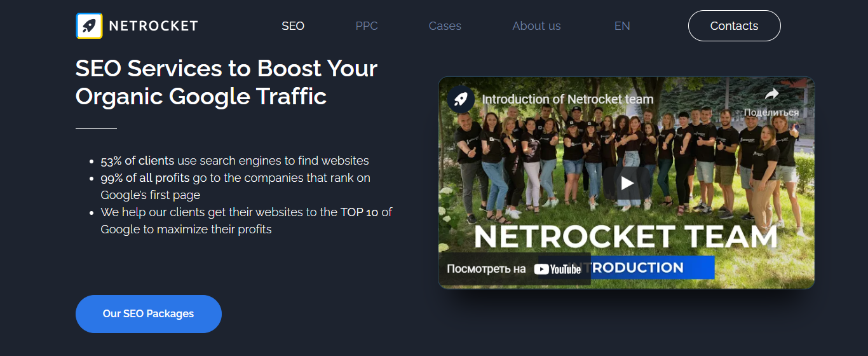Click the Поделиться share arrow icon
The width and height of the screenshot is (868, 356).
[x=771, y=95]
